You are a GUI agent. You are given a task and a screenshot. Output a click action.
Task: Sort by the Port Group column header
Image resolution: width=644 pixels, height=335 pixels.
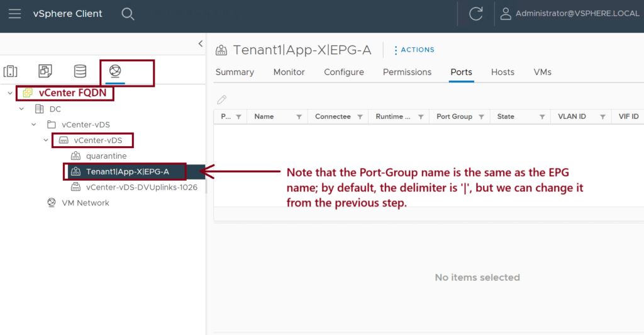pyautogui.click(x=454, y=116)
